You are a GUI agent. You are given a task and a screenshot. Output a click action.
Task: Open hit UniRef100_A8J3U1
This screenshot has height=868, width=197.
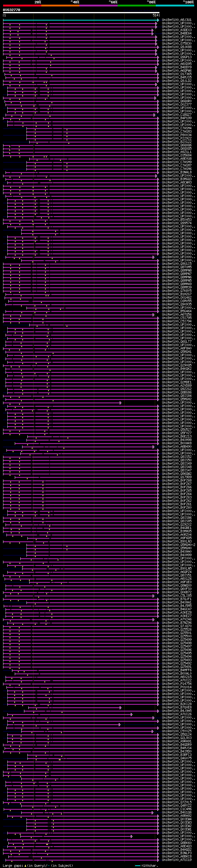click(177, 20)
